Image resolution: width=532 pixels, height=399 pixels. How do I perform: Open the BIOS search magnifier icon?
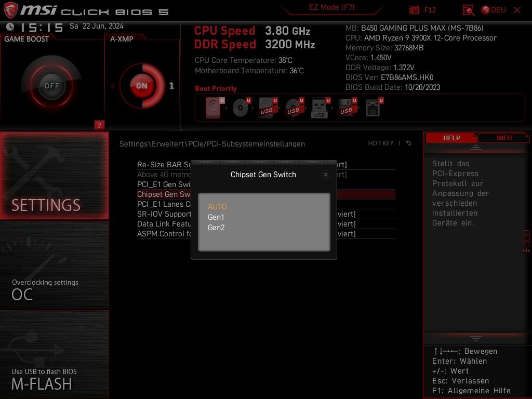click(468, 10)
